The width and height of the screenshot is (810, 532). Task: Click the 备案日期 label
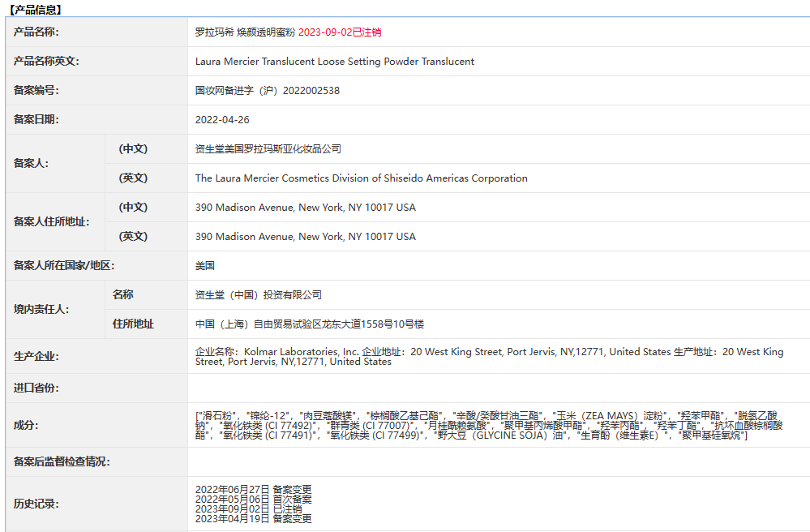click(x=36, y=119)
